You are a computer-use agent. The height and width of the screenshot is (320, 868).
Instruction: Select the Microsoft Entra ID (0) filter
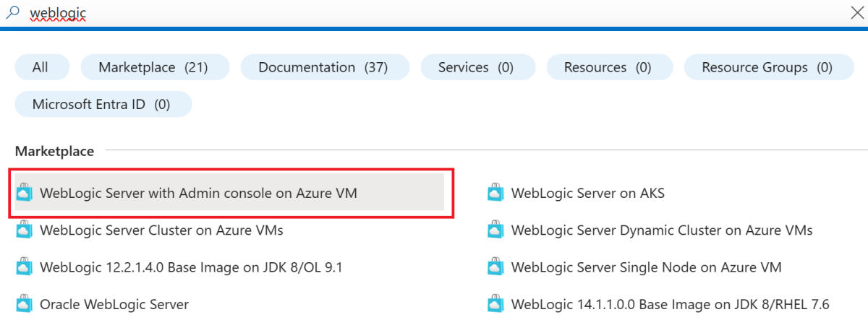pos(103,104)
